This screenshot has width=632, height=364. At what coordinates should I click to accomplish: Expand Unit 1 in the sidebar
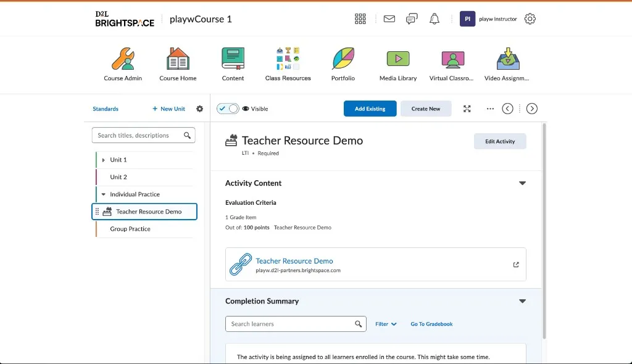point(103,160)
